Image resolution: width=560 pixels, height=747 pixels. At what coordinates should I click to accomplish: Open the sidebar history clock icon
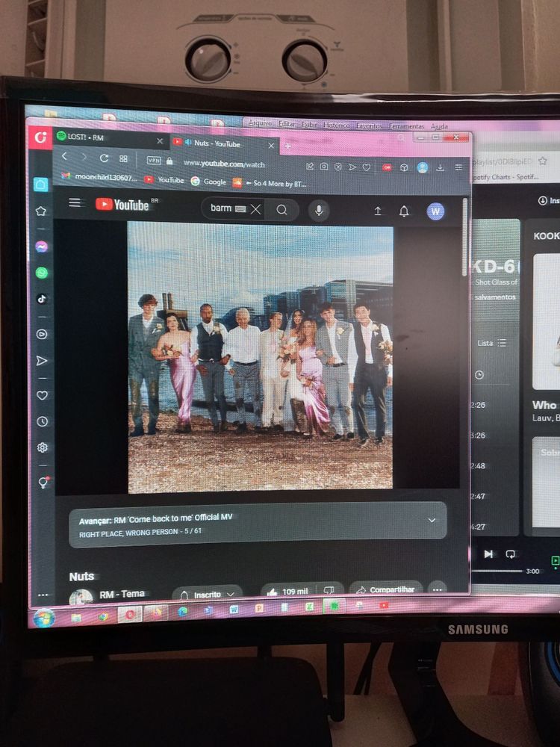(43, 421)
